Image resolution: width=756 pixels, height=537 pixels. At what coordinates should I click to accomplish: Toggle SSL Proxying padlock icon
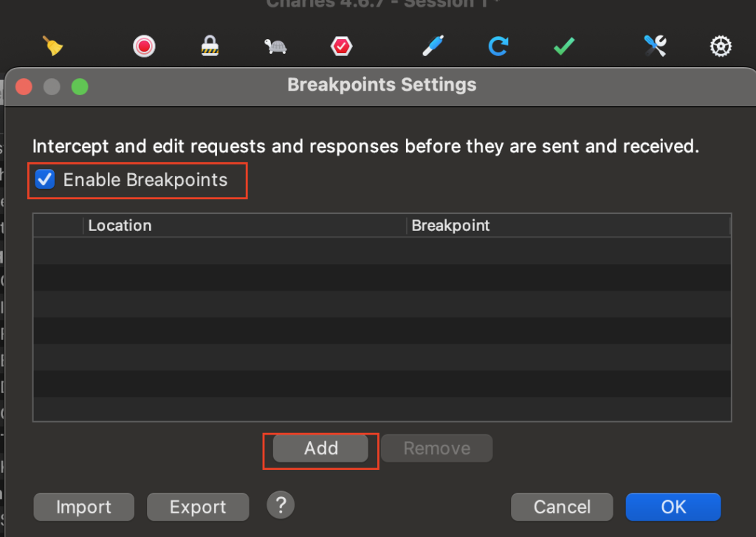pyautogui.click(x=210, y=46)
